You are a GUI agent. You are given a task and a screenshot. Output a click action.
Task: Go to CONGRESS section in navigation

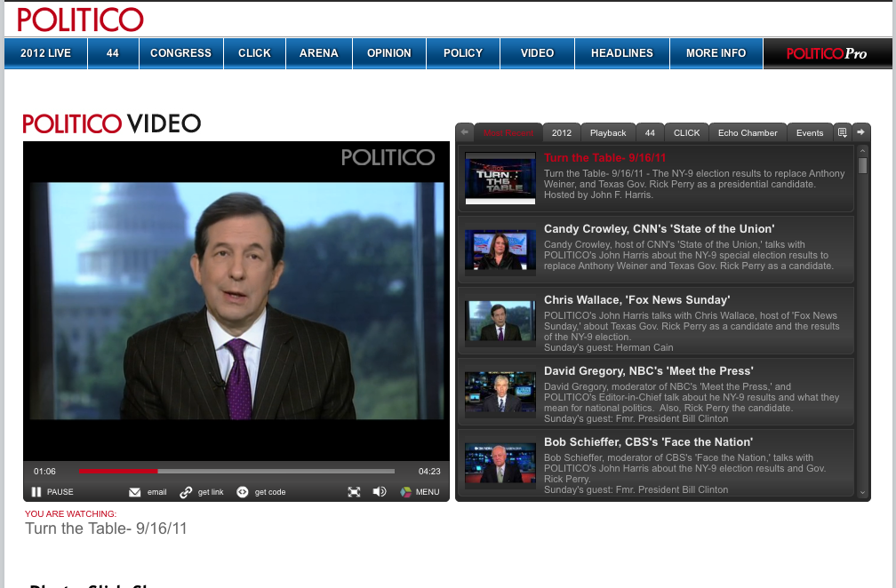pos(180,53)
